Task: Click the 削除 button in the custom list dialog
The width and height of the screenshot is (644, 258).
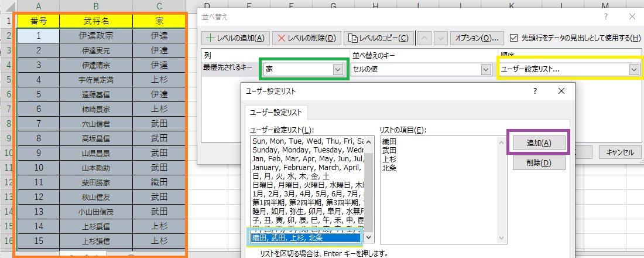Action: click(x=539, y=163)
